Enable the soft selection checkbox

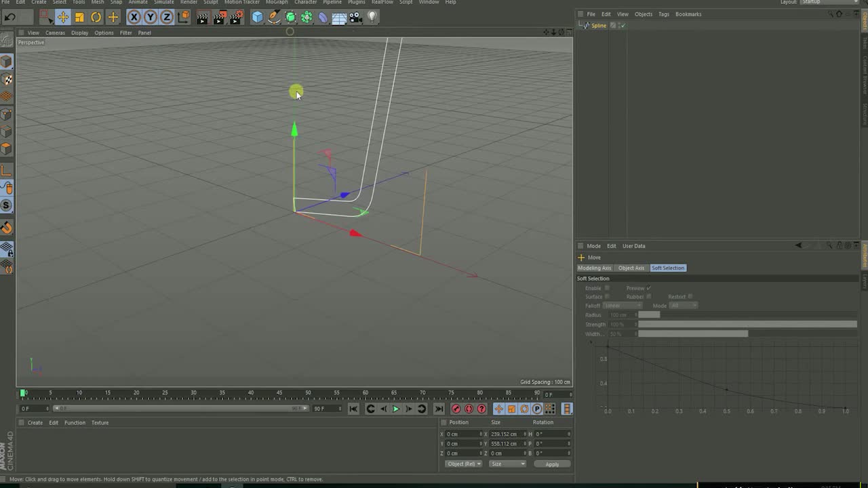[x=607, y=288]
